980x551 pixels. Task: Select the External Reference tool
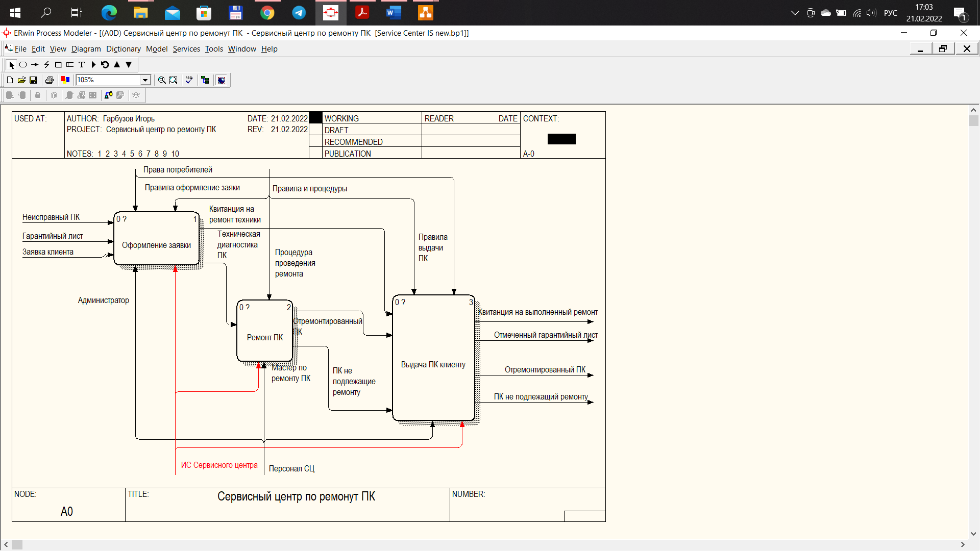(x=70, y=65)
